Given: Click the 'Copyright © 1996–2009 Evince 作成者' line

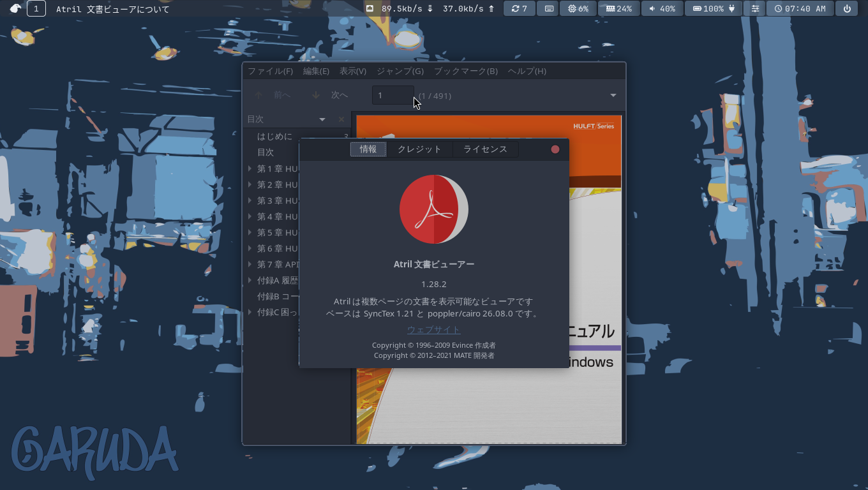Looking at the screenshot, I should coord(434,345).
